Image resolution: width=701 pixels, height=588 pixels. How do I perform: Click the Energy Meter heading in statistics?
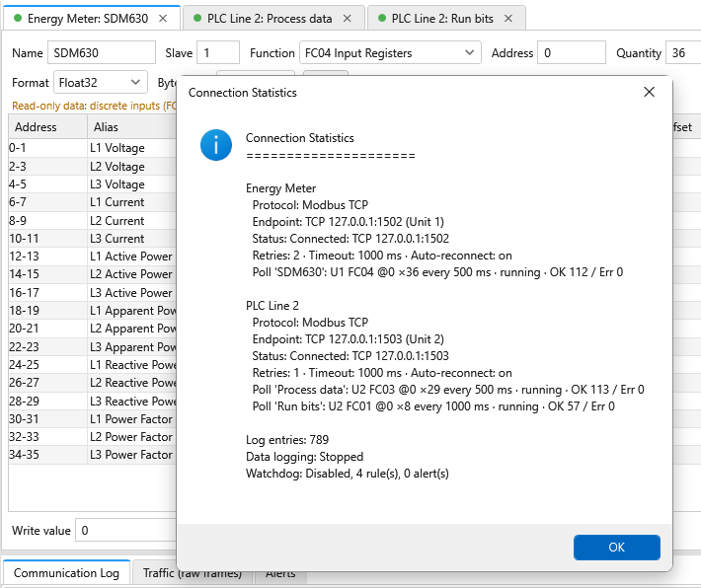280,188
